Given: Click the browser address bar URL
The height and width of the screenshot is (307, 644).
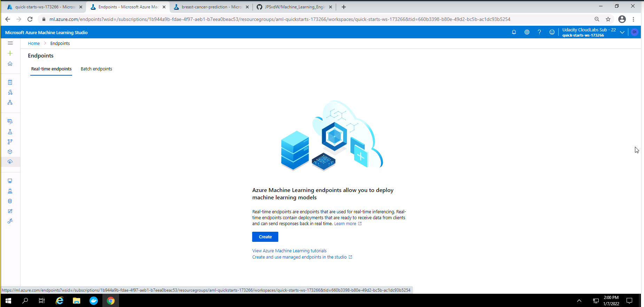Looking at the screenshot, I should pos(280,19).
